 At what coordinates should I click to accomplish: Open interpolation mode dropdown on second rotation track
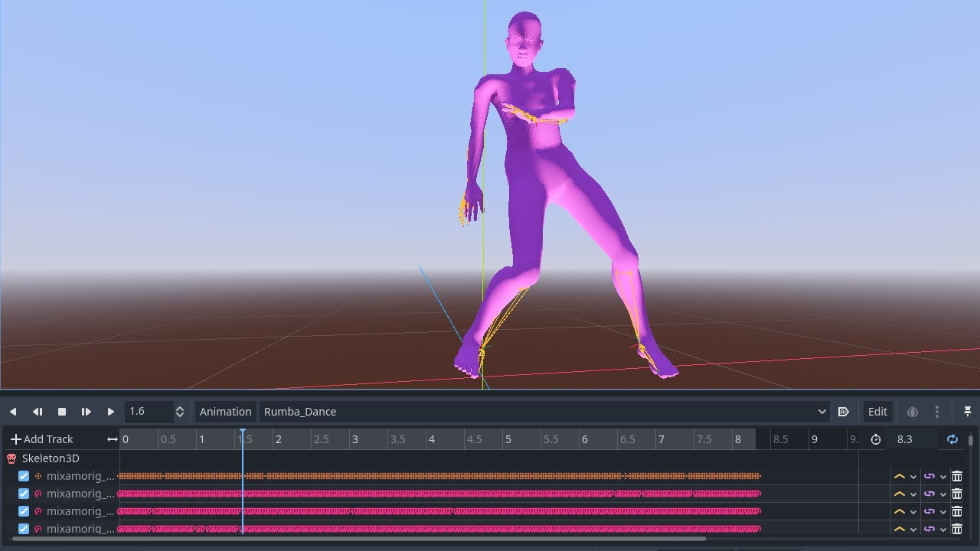point(913,512)
